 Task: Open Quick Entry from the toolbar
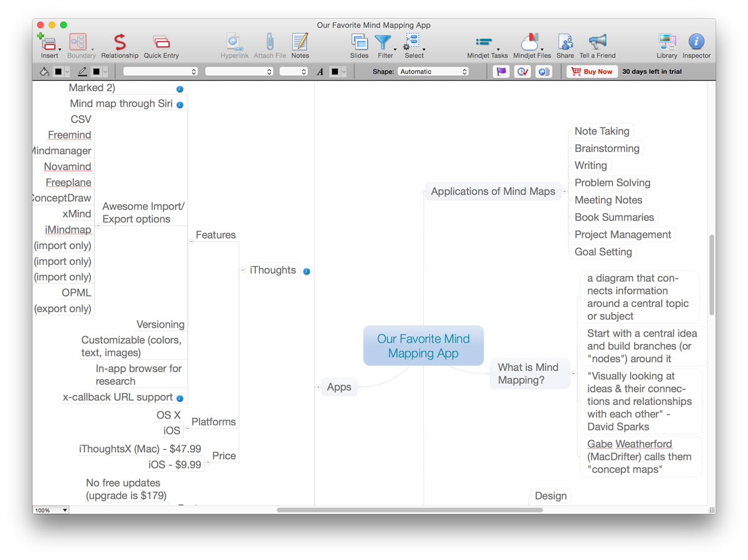click(x=161, y=42)
